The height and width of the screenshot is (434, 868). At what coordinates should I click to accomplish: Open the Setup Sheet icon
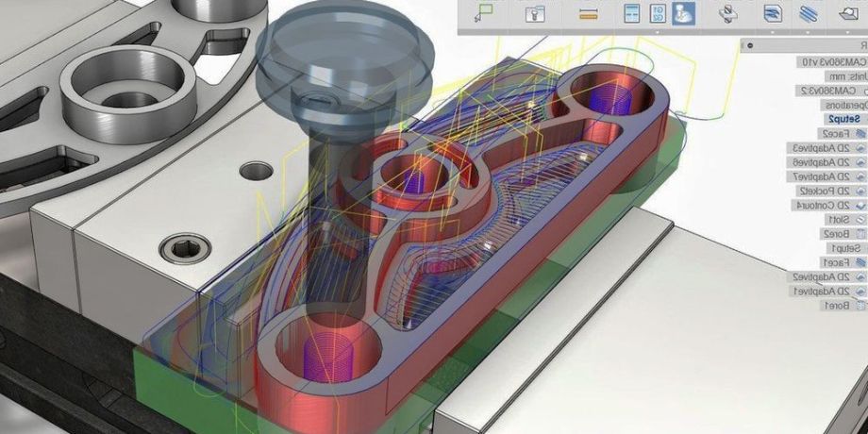pos(630,13)
